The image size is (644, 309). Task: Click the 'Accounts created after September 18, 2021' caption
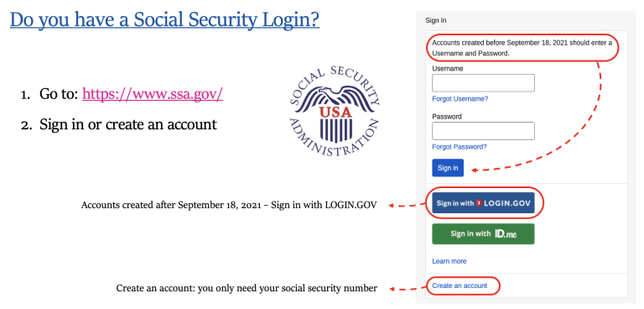point(229,205)
